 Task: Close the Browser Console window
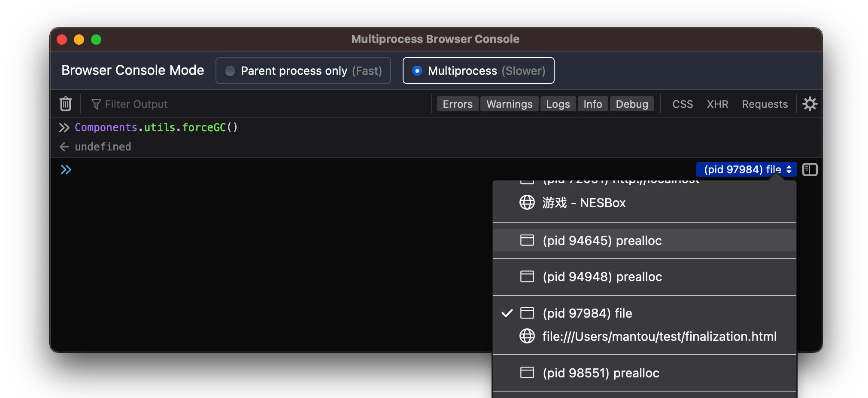tap(62, 40)
